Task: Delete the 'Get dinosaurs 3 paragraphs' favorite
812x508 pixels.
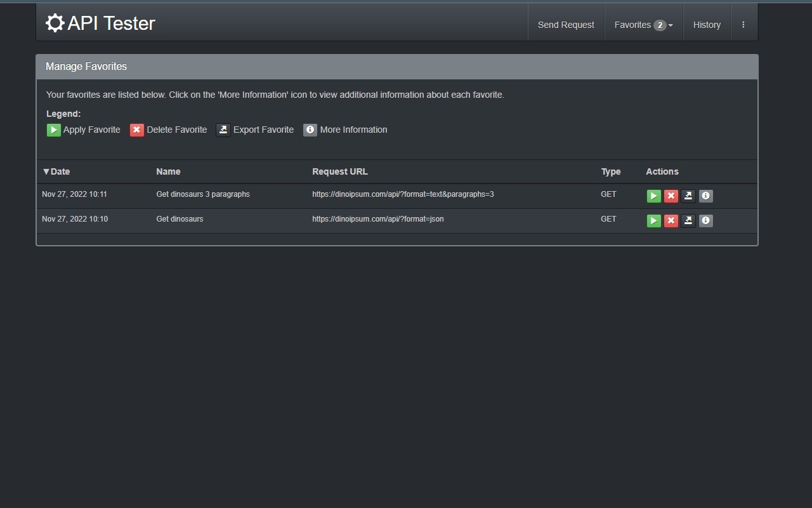Action: tap(671, 196)
